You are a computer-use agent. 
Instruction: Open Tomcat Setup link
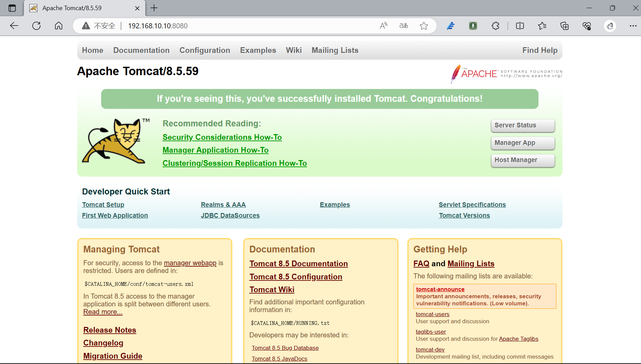coord(103,205)
